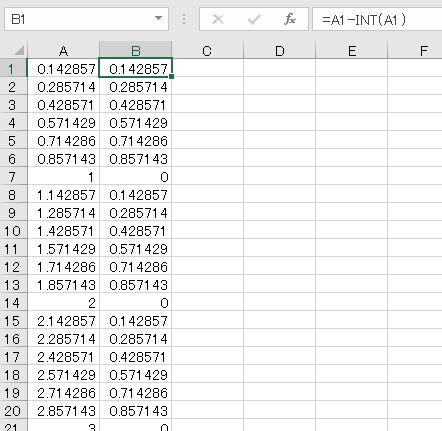The width and height of the screenshot is (442, 431).
Task: Confirm the entry with the checkmark icon
Action: (254, 19)
